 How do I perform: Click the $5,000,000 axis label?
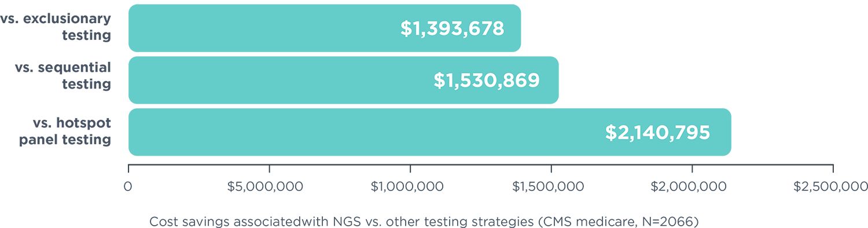point(270,187)
